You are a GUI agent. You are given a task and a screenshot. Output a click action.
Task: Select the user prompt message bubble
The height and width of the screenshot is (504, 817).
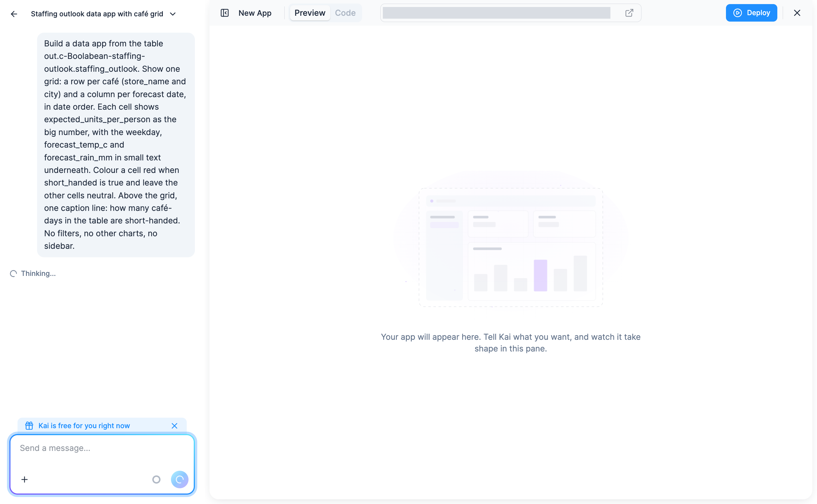[x=116, y=145]
